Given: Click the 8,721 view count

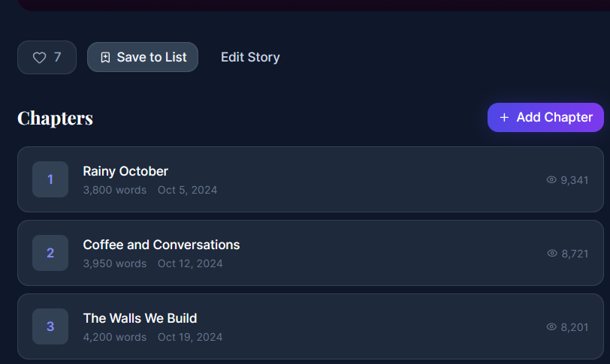Looking at the screenshot, I should (575, 254).
